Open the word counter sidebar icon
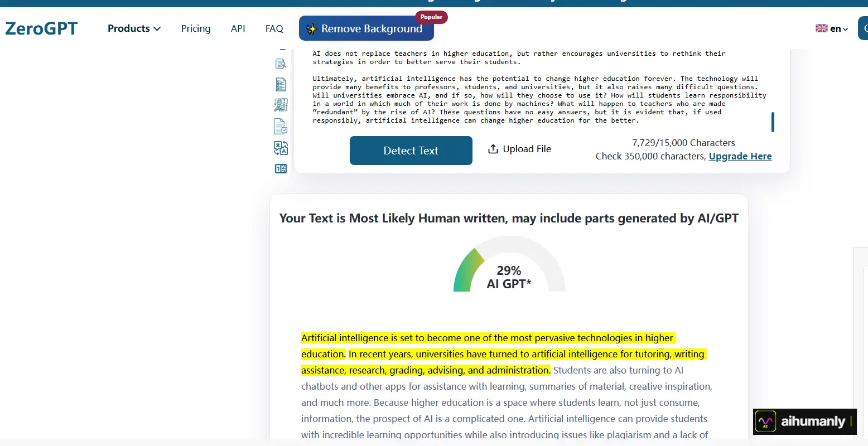The width and height of the screenshot is (868, 446). point(281,168)
